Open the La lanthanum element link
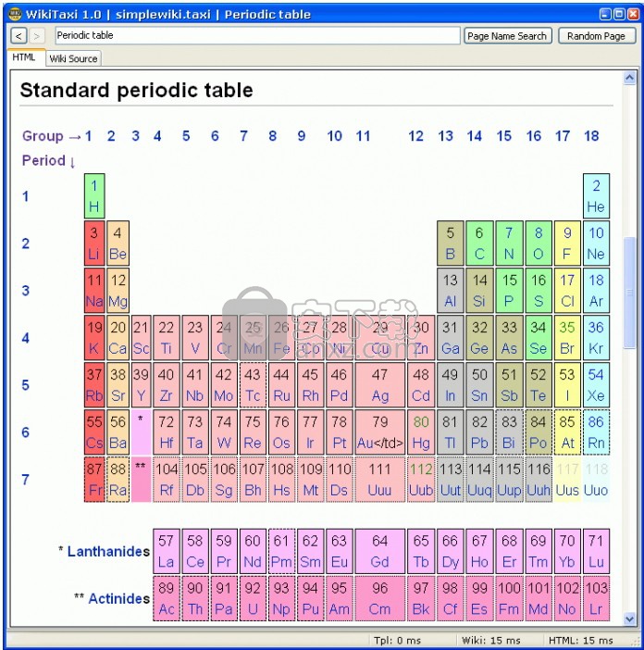644x650 pixels. (x=166, y=562)
